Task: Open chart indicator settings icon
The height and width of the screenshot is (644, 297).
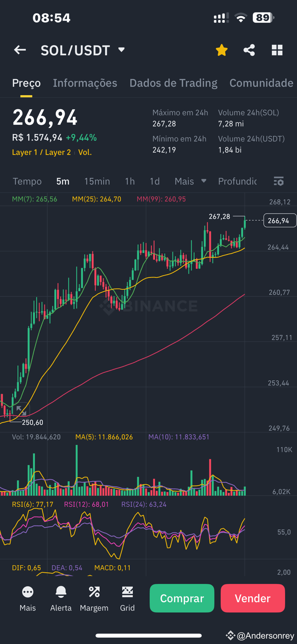Action: tap(279, 181)
